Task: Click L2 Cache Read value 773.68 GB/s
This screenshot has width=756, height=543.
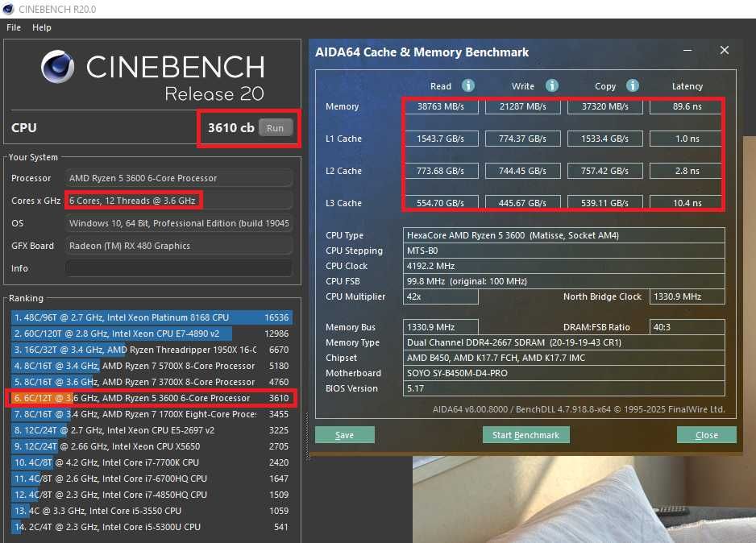Action: [x=441, y=171]
